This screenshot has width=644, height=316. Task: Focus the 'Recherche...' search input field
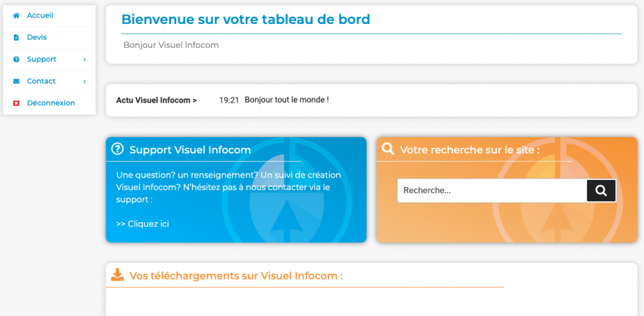click(x=492, y=191)
